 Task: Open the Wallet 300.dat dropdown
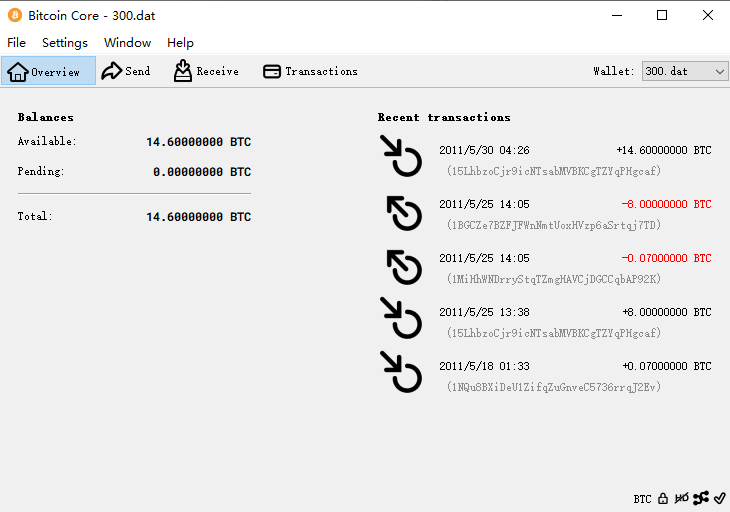[x=685, y=71]
